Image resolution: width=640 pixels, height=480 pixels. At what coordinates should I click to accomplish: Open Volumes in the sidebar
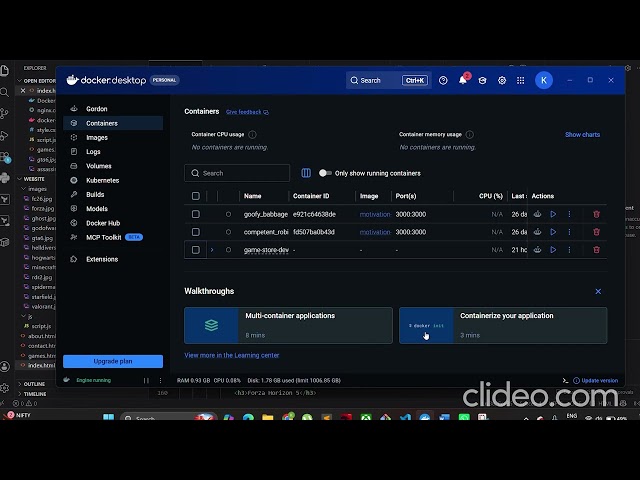pyautogui.click(x=113, y=166)
